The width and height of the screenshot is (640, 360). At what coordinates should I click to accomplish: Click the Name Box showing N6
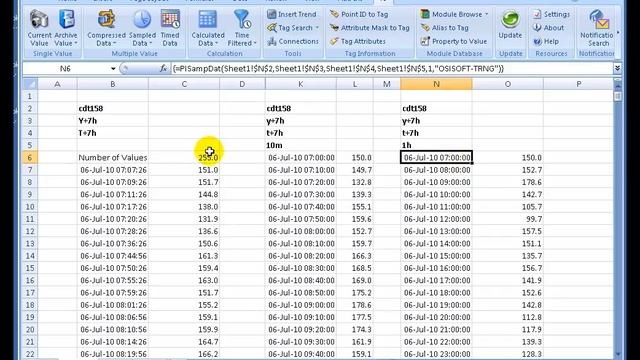(66, 69)
